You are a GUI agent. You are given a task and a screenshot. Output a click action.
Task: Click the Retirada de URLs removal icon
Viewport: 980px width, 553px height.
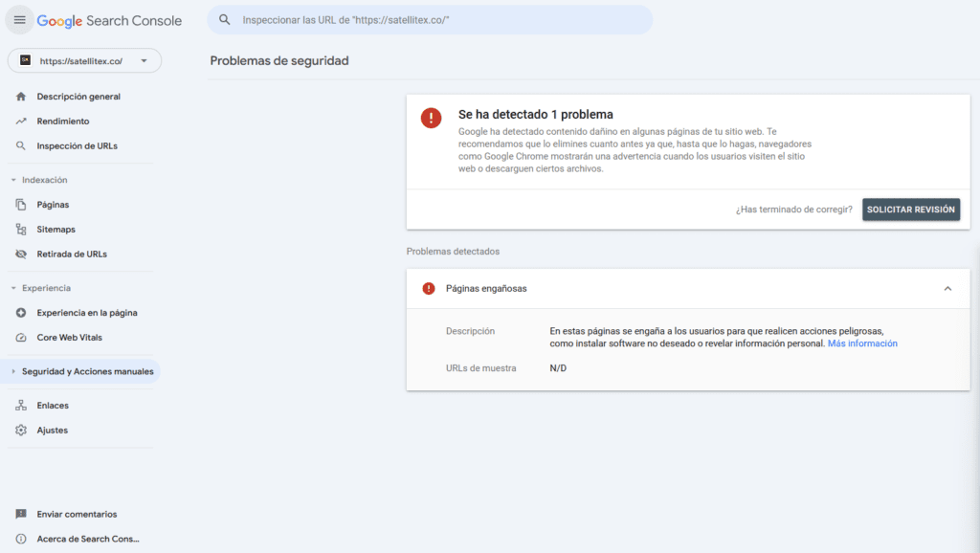coord(21,254)
